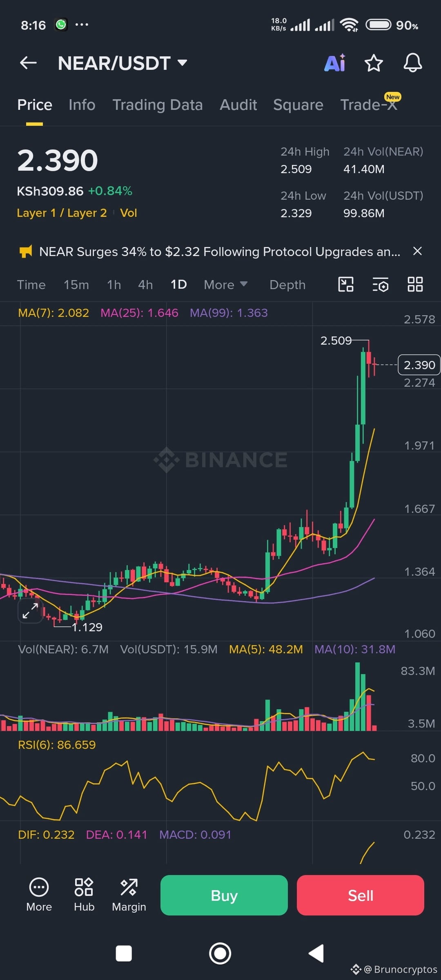Tap the 24h High value 2.509
Viewport: 441px width, 980px height.
pos(296,169)
